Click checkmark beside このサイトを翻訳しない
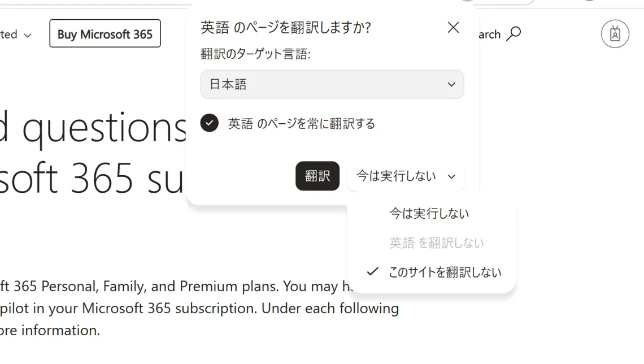 tap(372, 272)
